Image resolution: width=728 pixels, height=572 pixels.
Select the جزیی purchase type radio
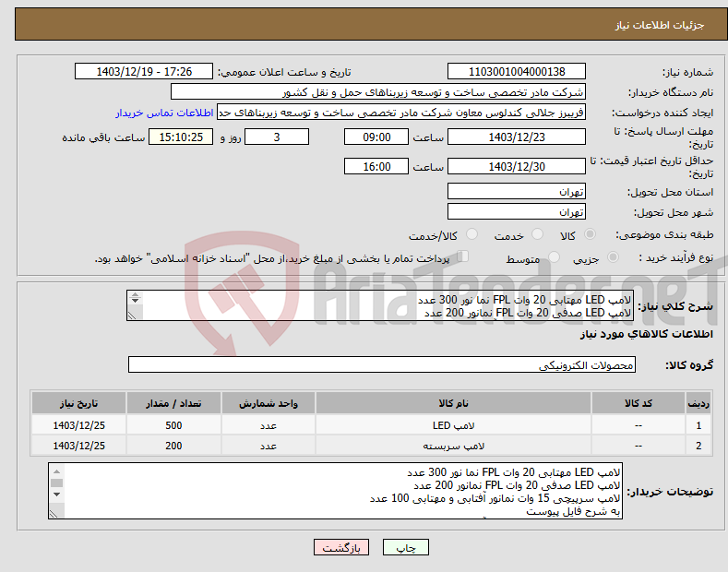[613, 256]
